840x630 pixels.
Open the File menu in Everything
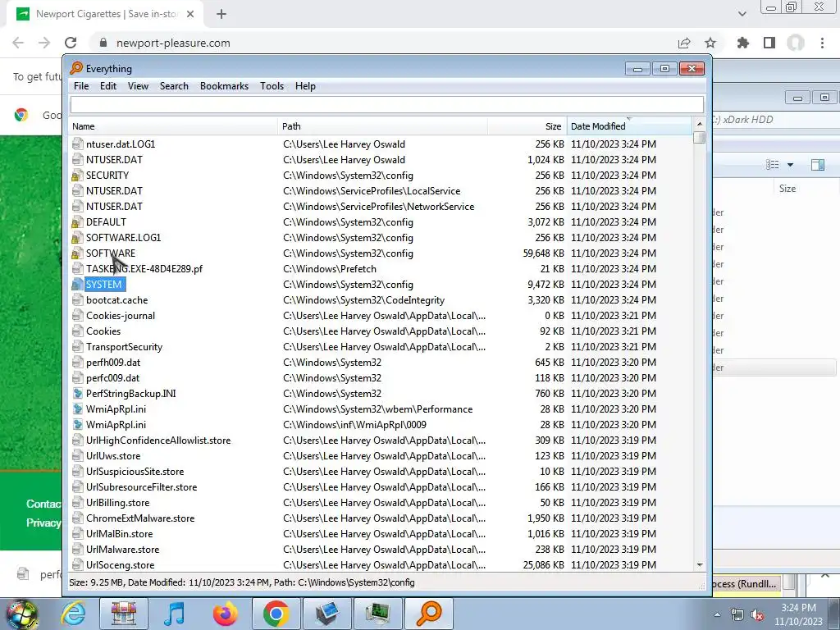(81, 86)
